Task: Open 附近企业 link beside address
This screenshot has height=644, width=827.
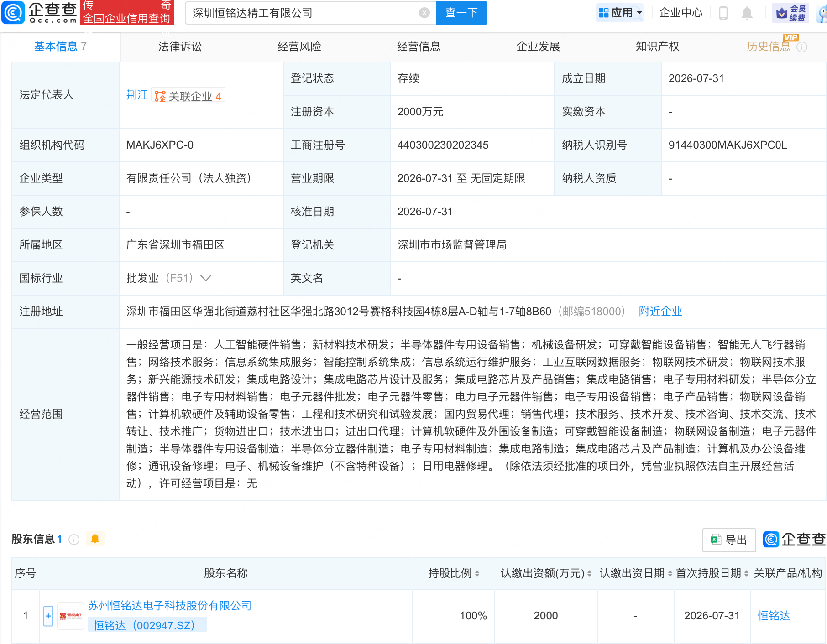Action: (x=660, y=312)
